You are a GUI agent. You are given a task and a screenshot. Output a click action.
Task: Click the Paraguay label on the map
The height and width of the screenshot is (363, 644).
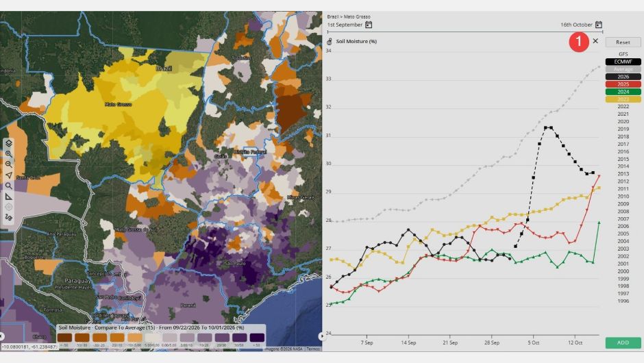pos(77,280)
